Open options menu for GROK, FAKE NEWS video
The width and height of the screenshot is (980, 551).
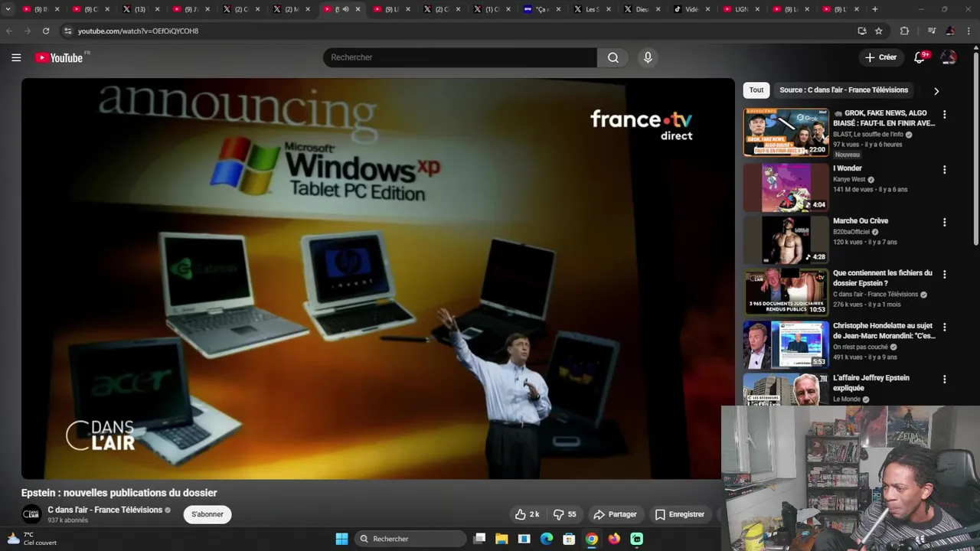944,114
